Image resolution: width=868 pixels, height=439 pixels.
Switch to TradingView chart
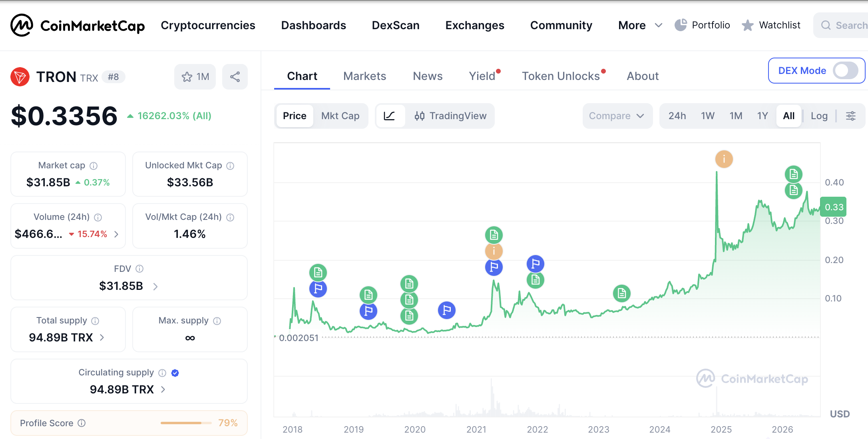[450, 116]
